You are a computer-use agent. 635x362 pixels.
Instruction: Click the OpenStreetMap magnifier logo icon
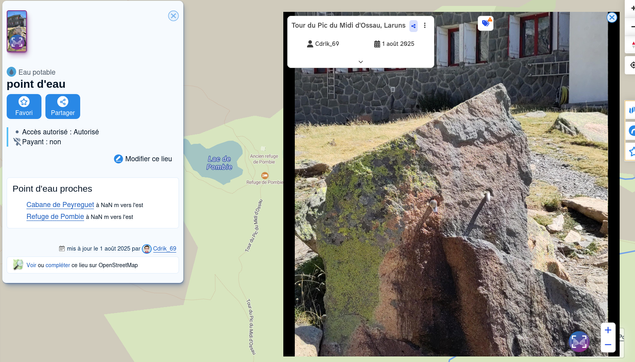coord(18,265)
